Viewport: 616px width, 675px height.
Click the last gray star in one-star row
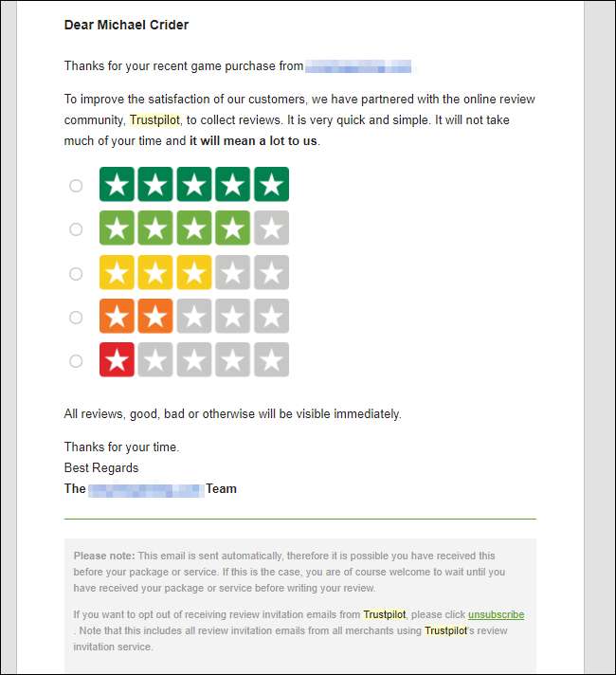click(271, 360)
